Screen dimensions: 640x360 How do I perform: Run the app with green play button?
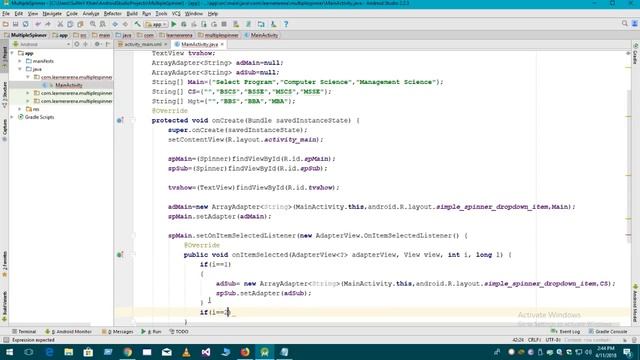coord(174,24)
